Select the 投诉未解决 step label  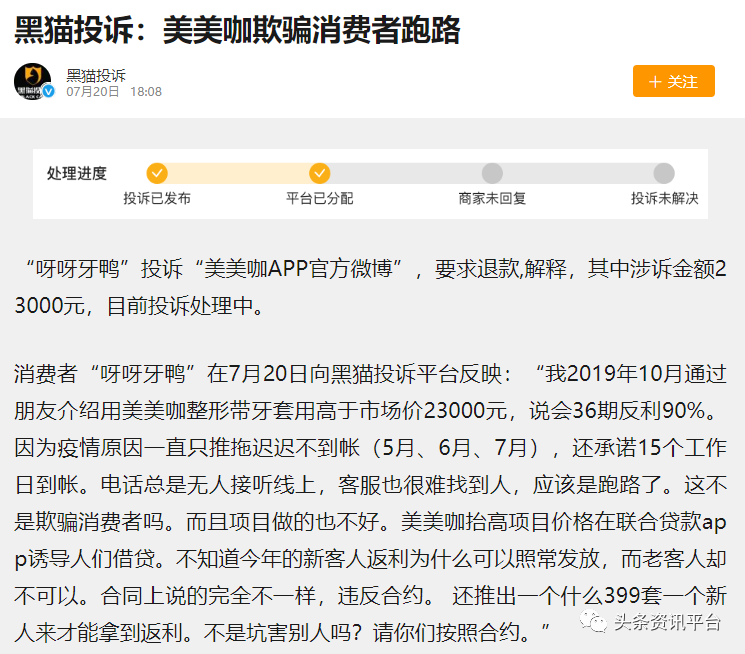click(664, 198)
